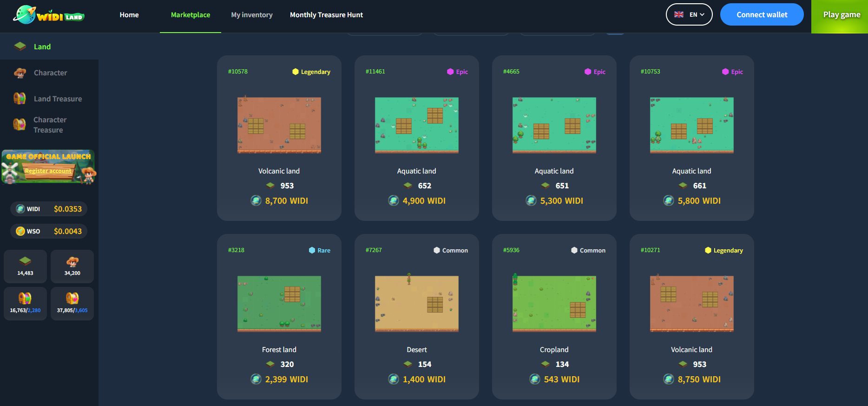The width and height of the screenshot is (868, 406).
Task: Click the 1,400 WIDI price
Action: pos(424,379)
